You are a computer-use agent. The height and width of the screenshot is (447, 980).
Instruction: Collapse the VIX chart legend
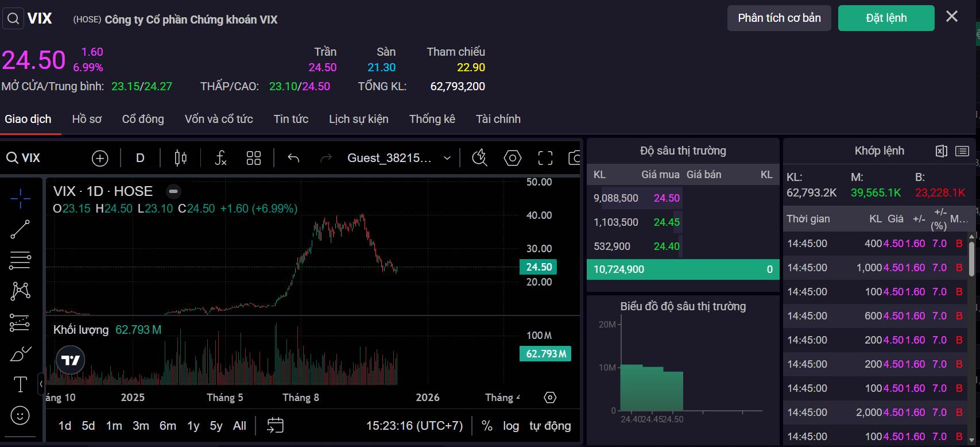tap(173, 191)
